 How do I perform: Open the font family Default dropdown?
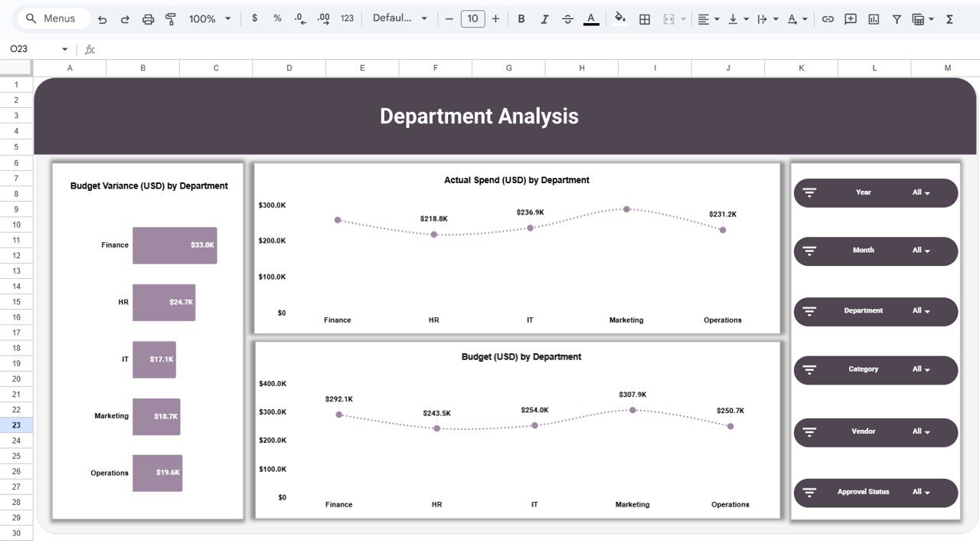pyautogui.click(x=400, y=18)
